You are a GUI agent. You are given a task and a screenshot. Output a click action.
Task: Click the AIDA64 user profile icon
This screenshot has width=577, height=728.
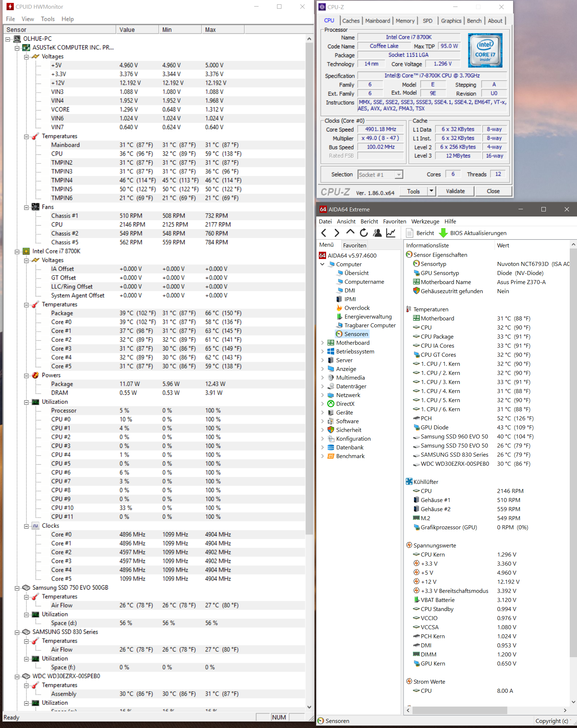tap(377, 233)
